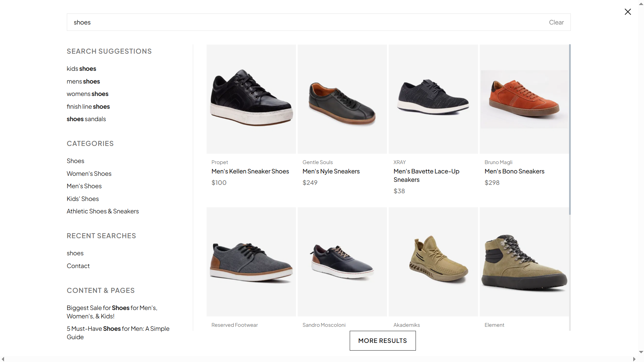Click the Reserved Footwear brand name

(234, 325)
